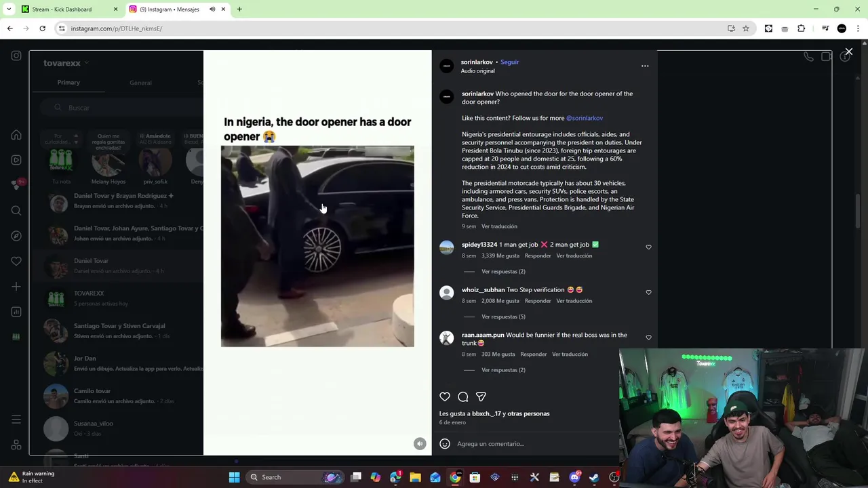Reply to raan.aaam.pun's comment

point(533,354)
